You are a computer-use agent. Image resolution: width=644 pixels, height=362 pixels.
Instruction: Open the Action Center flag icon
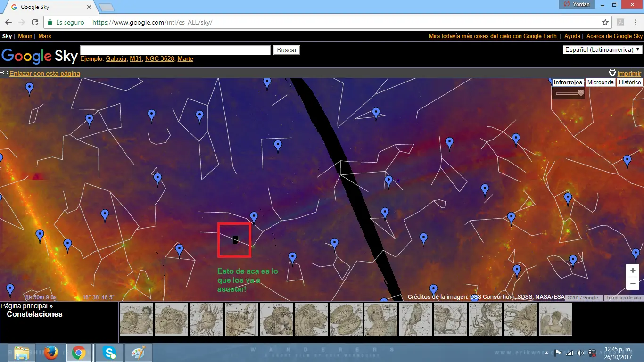click(x=558, y=353)
